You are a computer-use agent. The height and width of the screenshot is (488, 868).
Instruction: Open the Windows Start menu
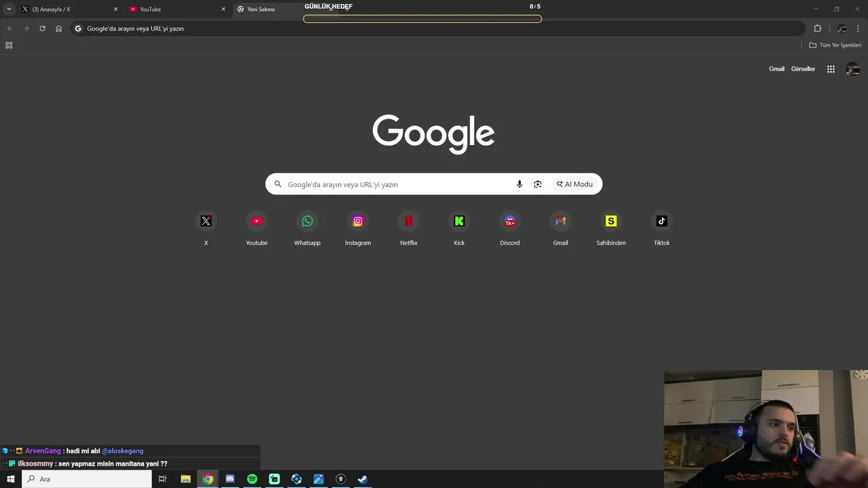point(11,479)
